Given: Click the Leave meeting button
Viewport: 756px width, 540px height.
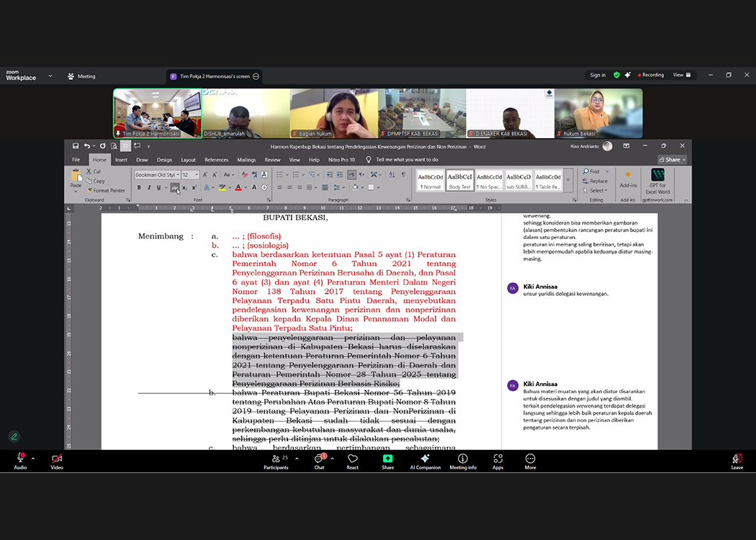Looking at the screenshot, I should click(x=737, y=462).
